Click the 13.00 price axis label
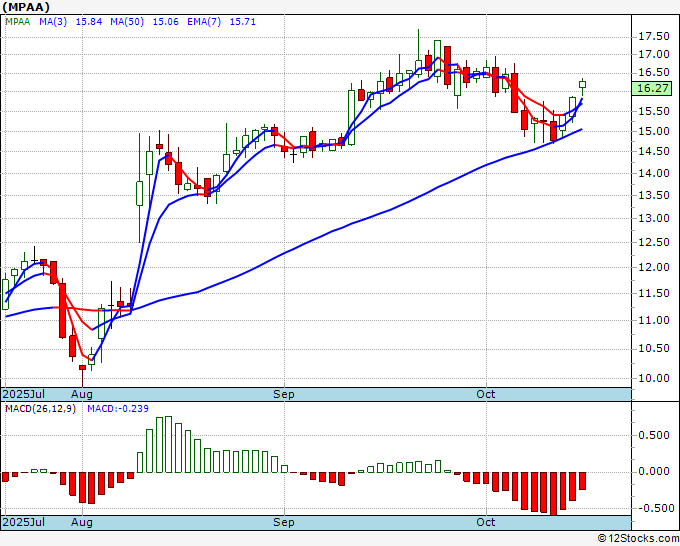 (x=654, y=219)
